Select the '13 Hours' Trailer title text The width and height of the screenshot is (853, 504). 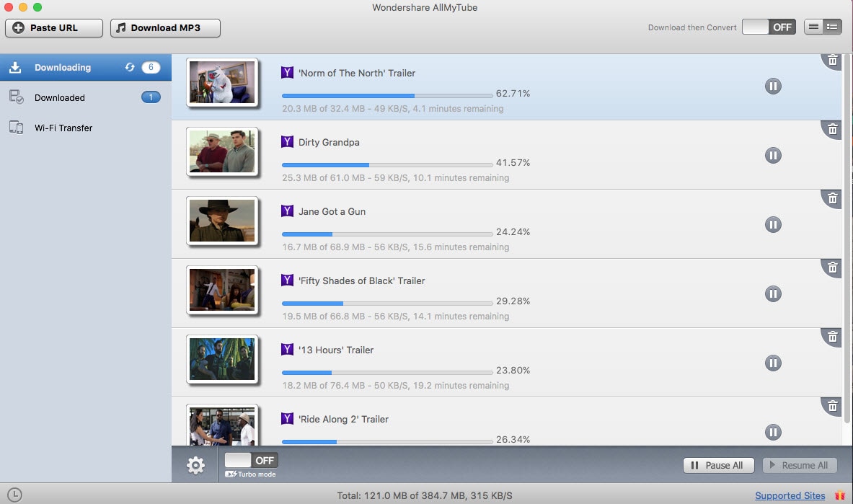[336, 350]
